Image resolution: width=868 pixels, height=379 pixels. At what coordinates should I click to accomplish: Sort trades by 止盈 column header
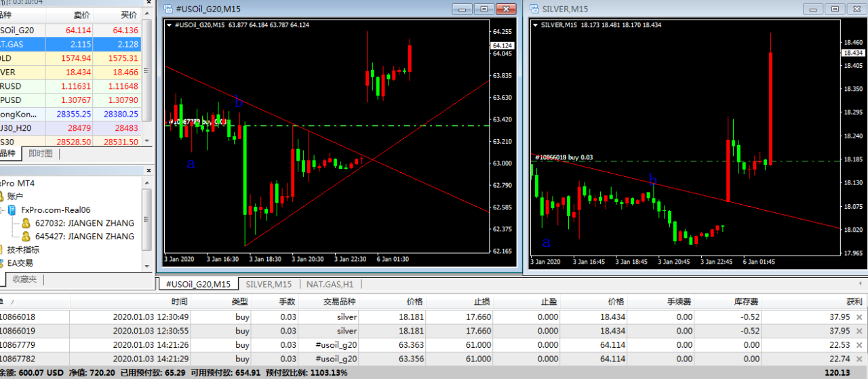point(528,301)
